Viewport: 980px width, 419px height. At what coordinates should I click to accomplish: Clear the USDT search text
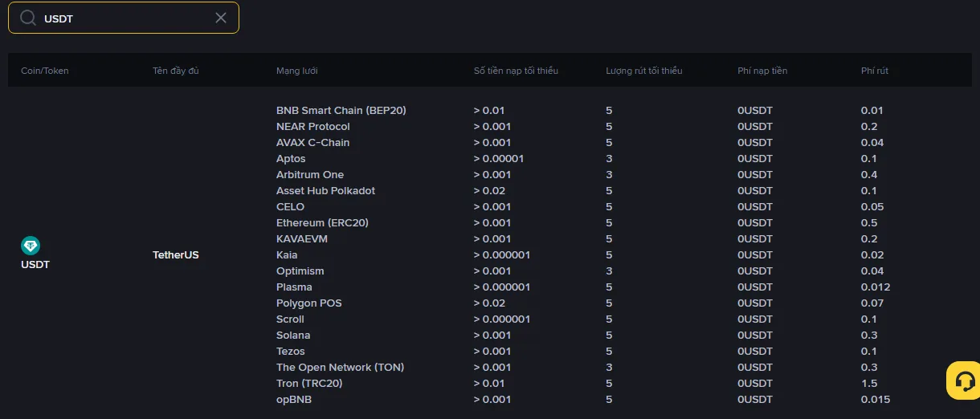(x=221, y=18)
